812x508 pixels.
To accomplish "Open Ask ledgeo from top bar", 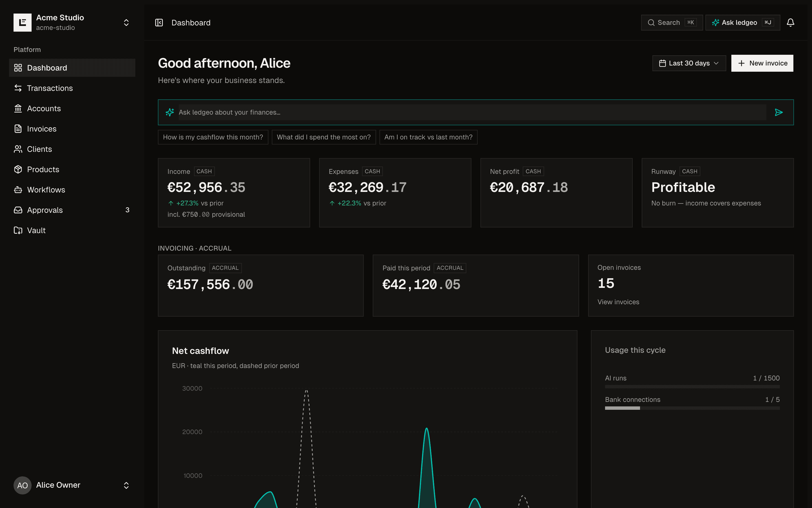I will click(743, 23).
